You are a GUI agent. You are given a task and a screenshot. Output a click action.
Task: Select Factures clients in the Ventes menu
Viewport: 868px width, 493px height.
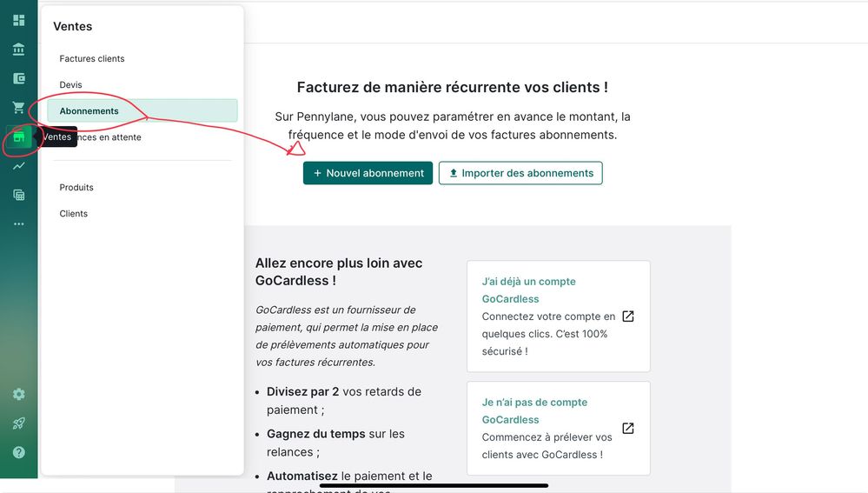click(92, 59)
